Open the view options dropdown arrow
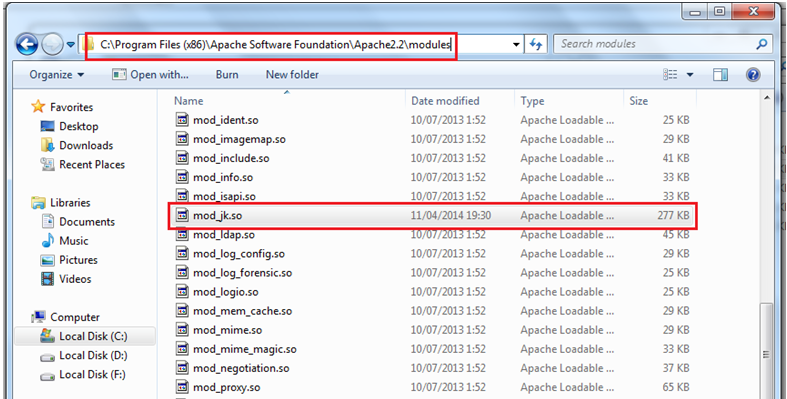 click(x=690, y=75)
